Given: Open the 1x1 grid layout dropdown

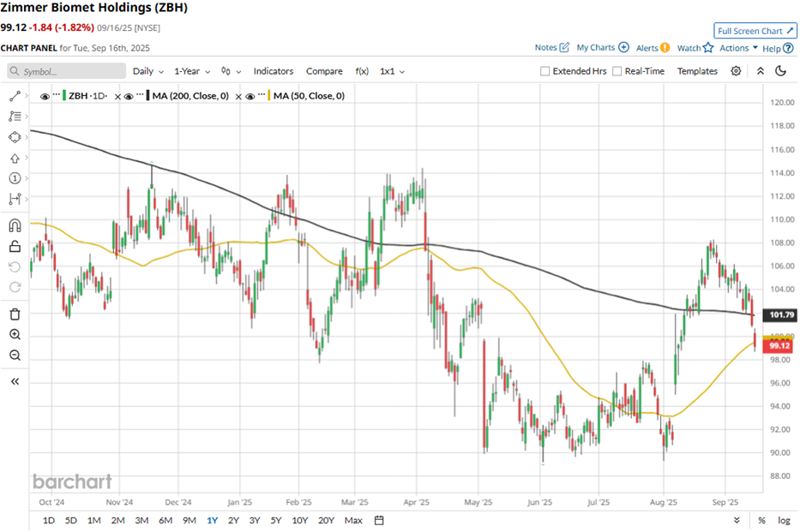Looking at the screenshot, I should point(392,71).
